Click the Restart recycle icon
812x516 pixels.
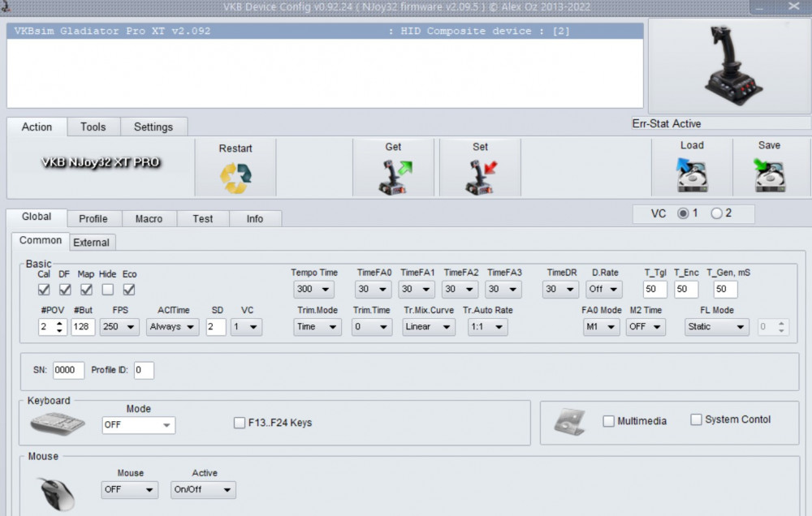[x=235, y=178]
